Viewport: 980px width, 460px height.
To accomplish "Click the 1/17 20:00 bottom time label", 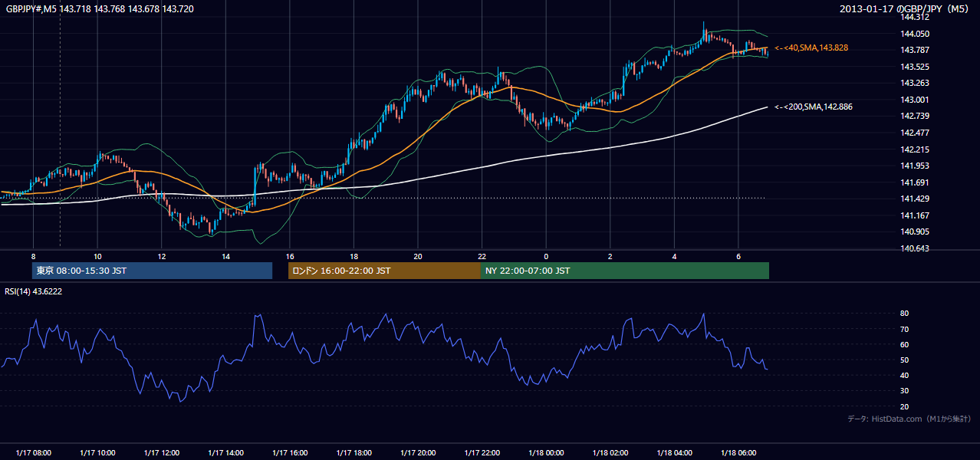I will pos(418,453).
